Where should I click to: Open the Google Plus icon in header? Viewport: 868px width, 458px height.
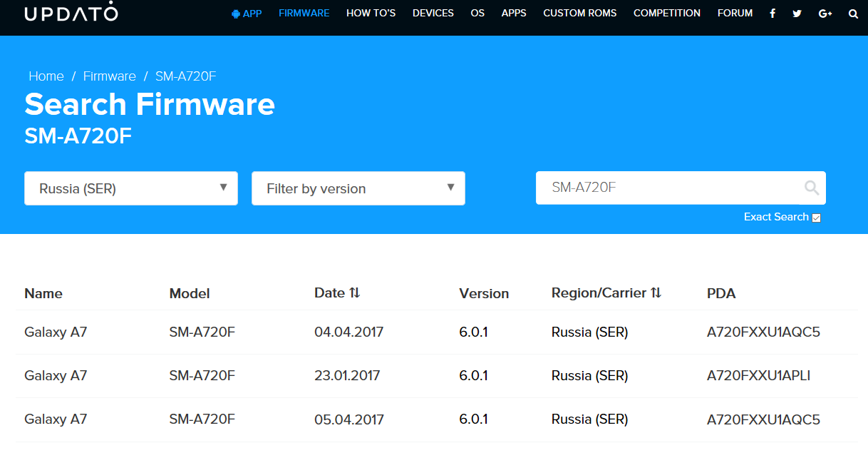coord(825,14)
